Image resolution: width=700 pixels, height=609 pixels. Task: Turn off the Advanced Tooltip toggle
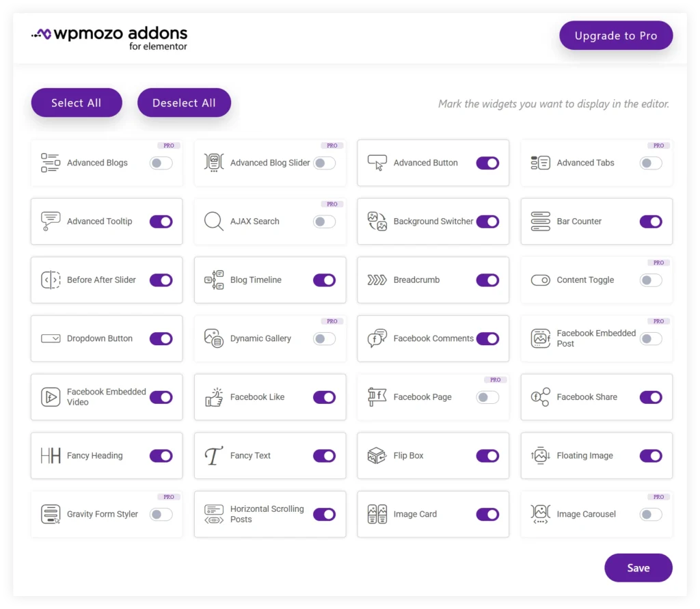point(161,221)
